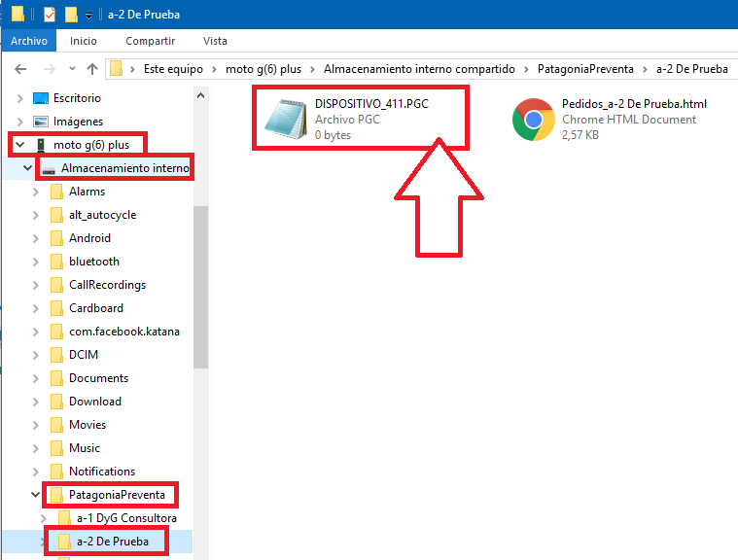The width and height of the screenshot is (738, 560).
Task: Select the DISPOSITIVO_411.PGC file
Action: tap(360, 119)
